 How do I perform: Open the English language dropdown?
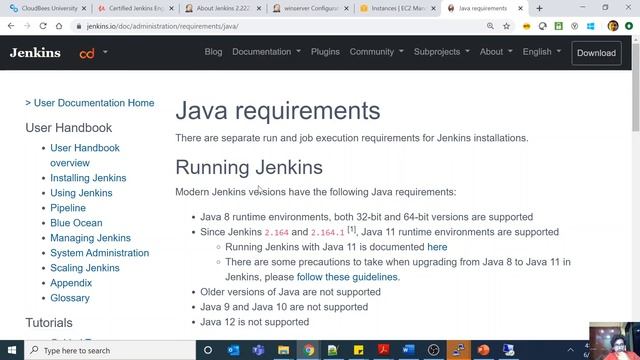[x=542, y=52]
